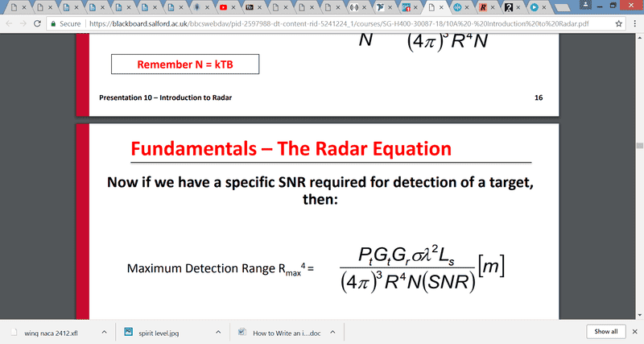Expand options arrow for wing naca 2412.xfl
The height and width of the screenshot is (344, 644).
(104, 331)
